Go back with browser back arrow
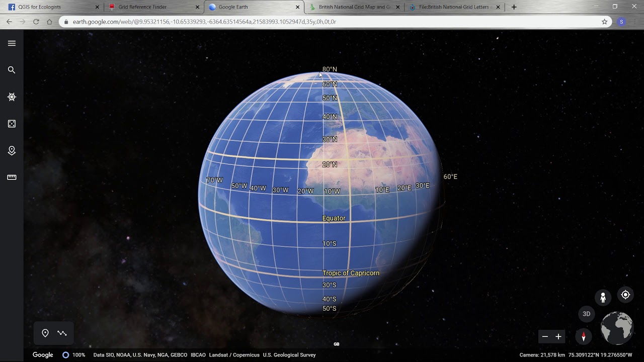Viewport: 644px width, 362px height. pos(9,22)
